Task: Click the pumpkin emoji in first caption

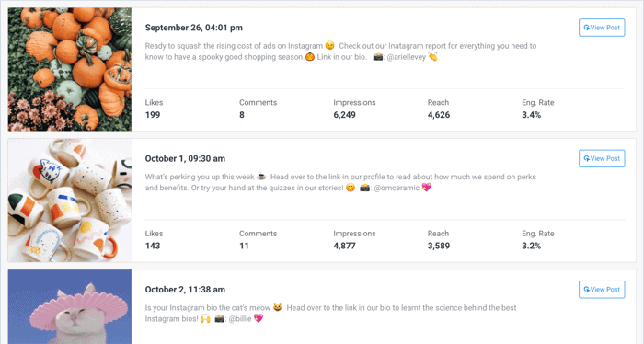Action: (310, 57)
